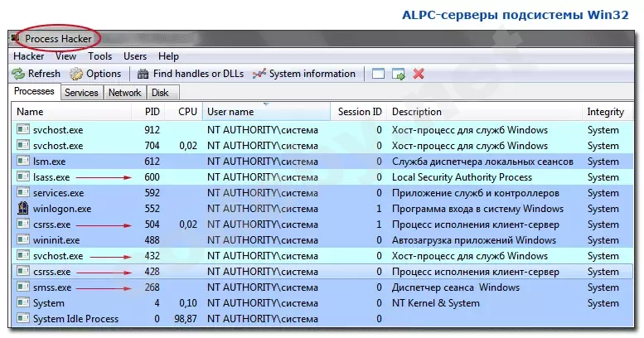
Task: Click the User name column header
Action: (230, 112)
